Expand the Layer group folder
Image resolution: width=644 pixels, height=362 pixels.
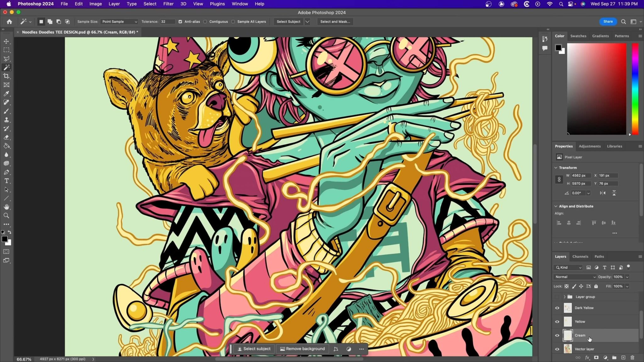pos(564,297)
